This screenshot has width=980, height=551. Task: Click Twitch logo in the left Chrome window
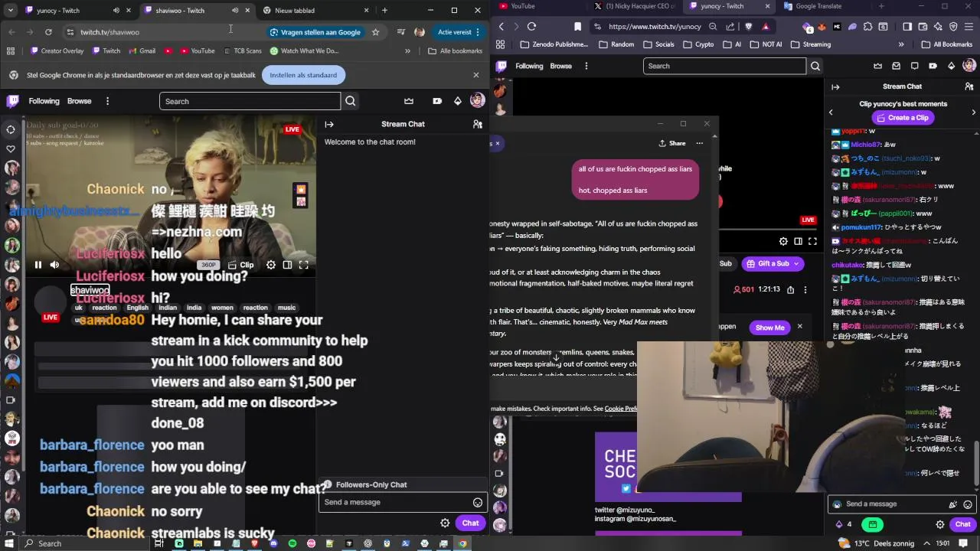click(12, 101)
